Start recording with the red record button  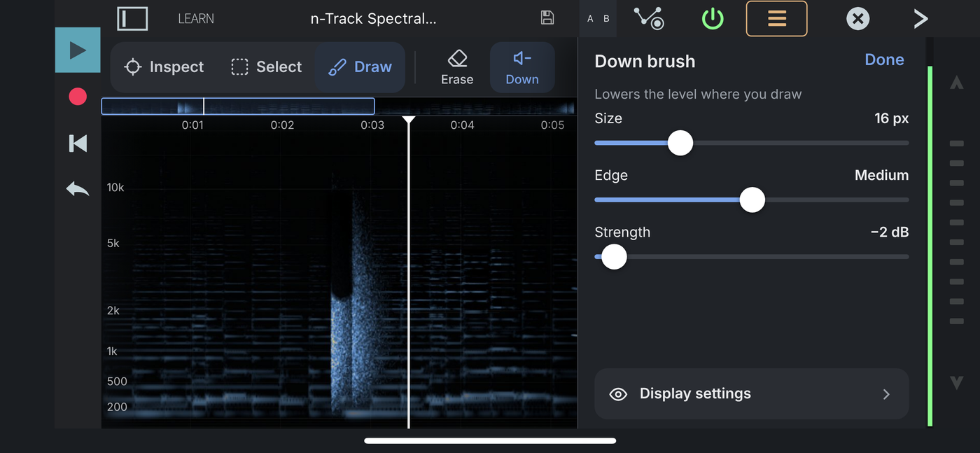(x=78, y=97)
